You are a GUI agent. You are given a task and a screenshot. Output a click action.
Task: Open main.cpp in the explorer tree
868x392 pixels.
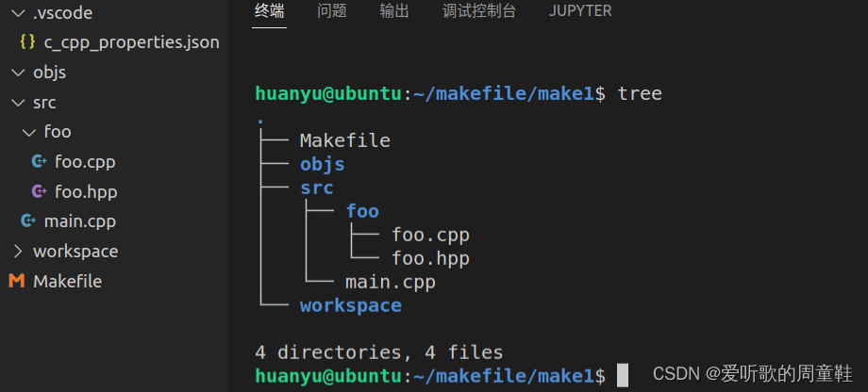coord(79,221)
